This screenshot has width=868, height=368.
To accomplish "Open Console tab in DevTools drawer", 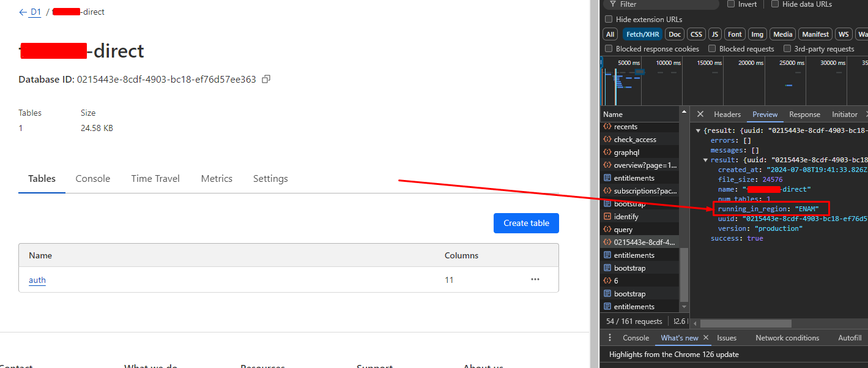I will (x=636, y=338).
